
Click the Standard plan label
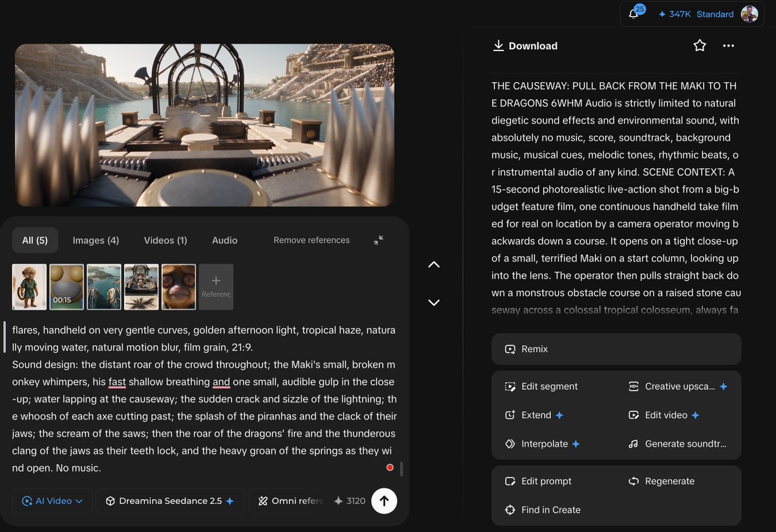(715, 14)
